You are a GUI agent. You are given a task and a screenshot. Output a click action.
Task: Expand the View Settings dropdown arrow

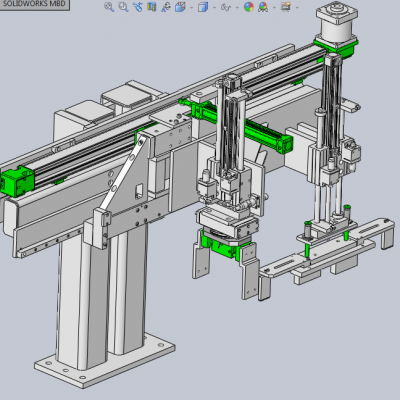(x=297, y=7)
